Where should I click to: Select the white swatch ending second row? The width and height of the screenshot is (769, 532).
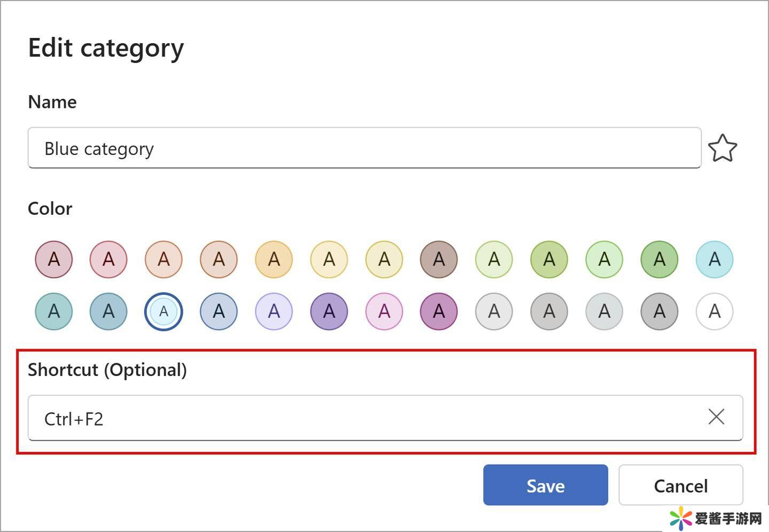click(715, 311)
